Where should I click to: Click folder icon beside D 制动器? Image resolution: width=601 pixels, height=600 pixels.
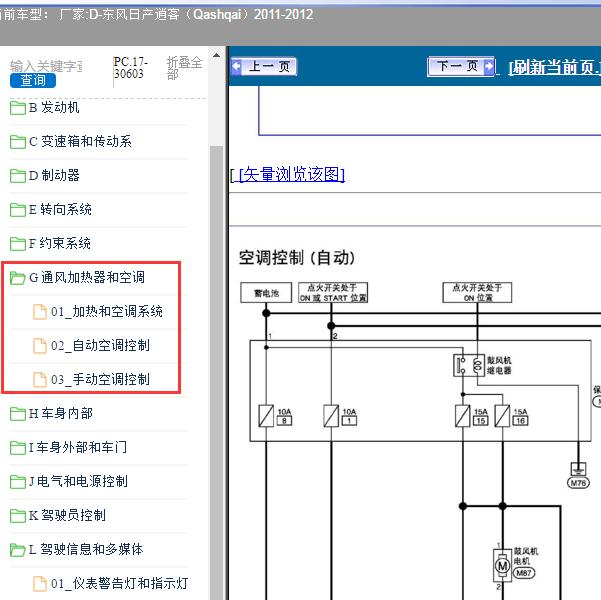18,176
